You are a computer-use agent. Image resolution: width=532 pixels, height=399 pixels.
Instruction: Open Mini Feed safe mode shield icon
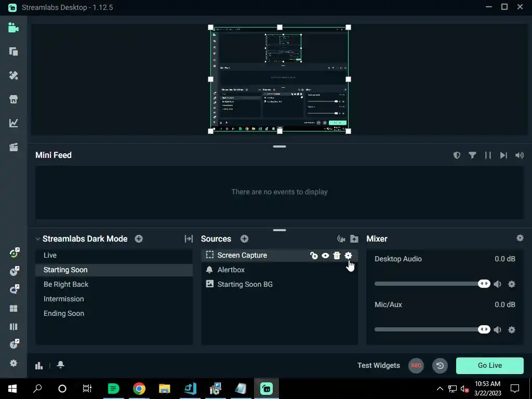457,155
